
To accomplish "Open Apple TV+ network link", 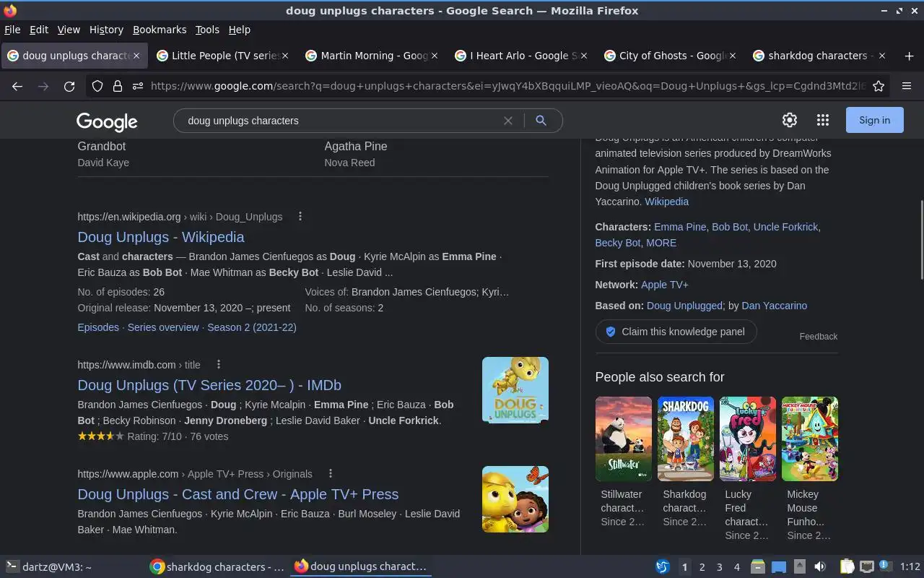I will tap(665, 285).
